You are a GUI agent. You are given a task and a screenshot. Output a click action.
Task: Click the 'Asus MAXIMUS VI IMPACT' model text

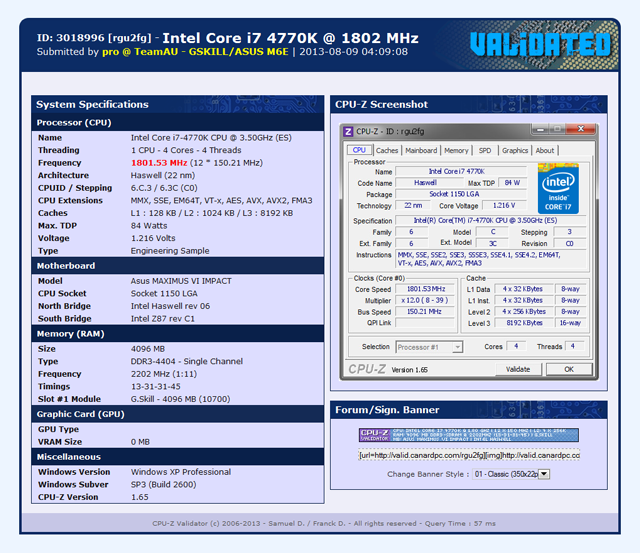click(181, 281)
